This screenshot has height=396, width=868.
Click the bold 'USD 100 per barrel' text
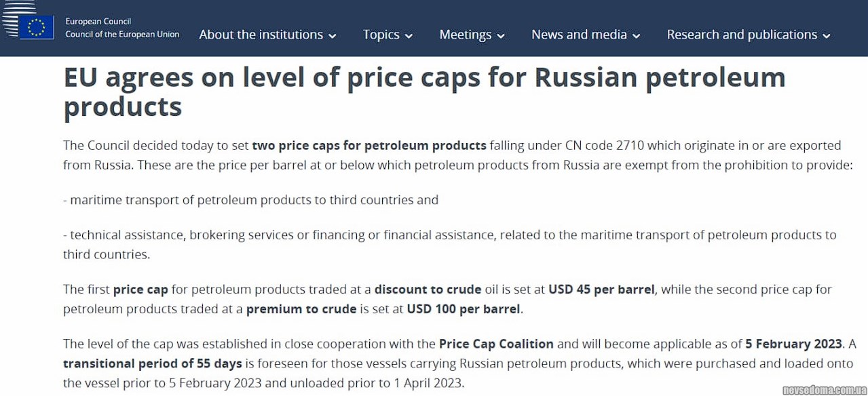pyautogui.click(x=464, y=309)
